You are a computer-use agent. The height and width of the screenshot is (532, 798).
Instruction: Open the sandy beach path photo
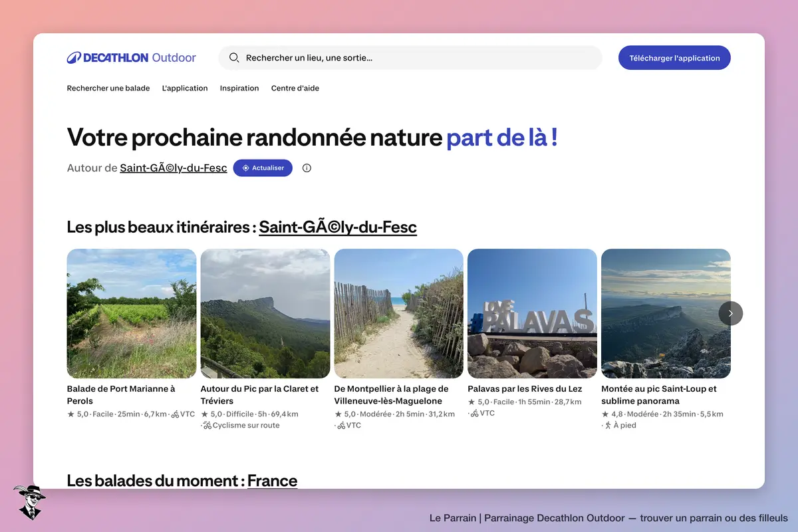pos(399,314)
